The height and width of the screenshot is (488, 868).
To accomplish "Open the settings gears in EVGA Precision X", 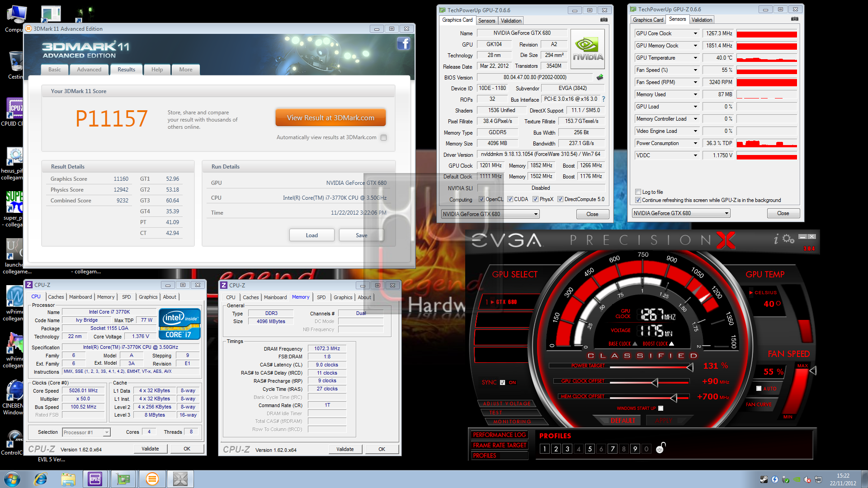I will 788,238.
